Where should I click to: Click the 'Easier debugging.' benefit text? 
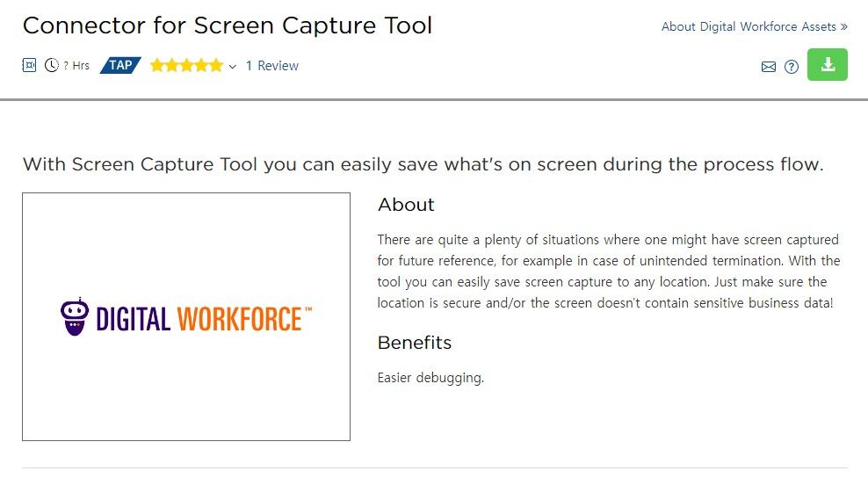(430, 378)
